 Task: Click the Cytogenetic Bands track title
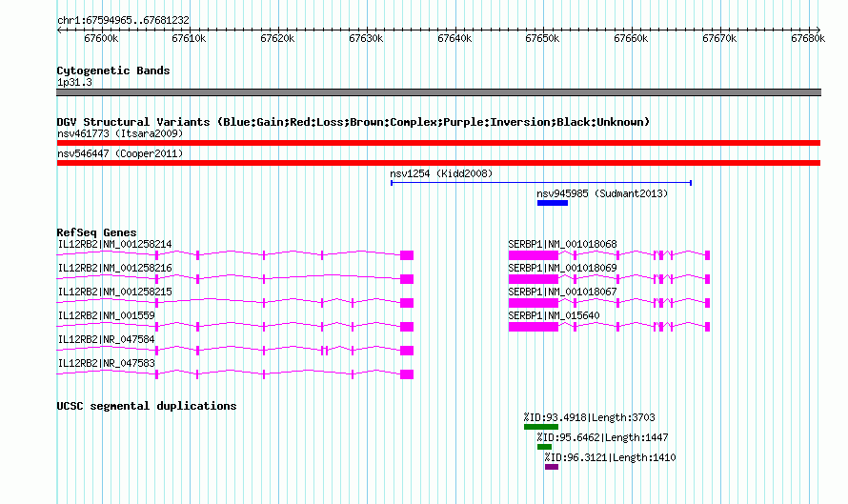coord(113,71)
